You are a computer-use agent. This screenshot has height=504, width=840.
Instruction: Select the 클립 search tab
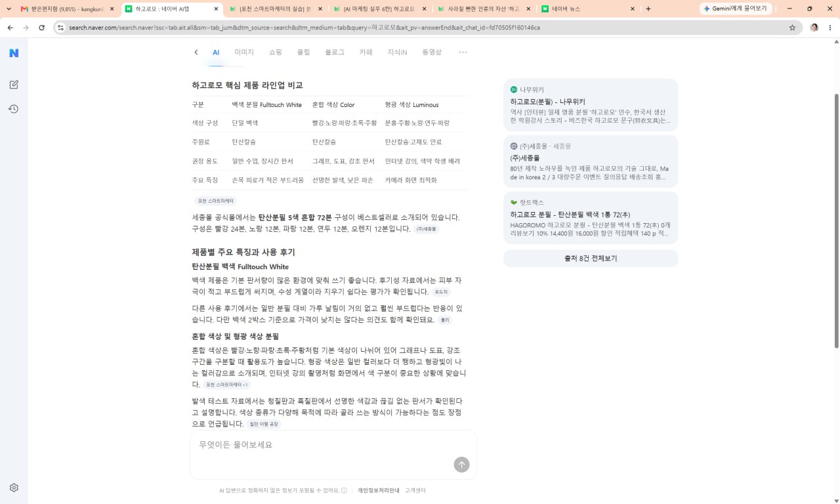tap(303, 52)
